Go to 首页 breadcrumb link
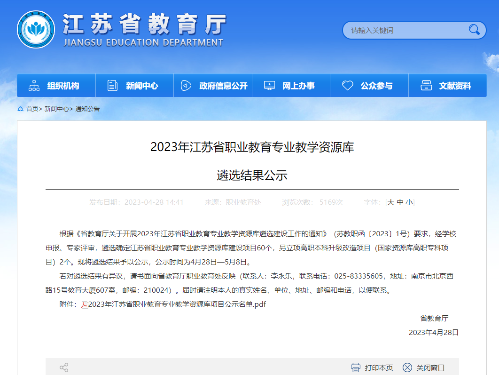Image resolution: width=500 pixels, height=375 pixels. coord(32,109)
